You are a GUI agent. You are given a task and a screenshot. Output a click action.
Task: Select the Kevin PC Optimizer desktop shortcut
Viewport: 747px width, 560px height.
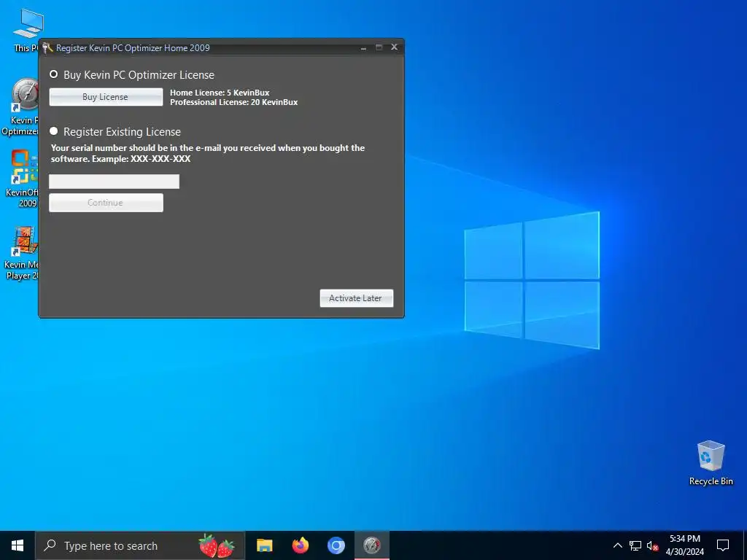(20, 106)
